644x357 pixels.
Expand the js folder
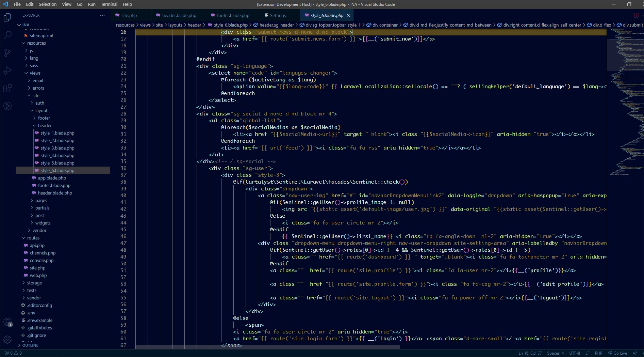(31, 50)
